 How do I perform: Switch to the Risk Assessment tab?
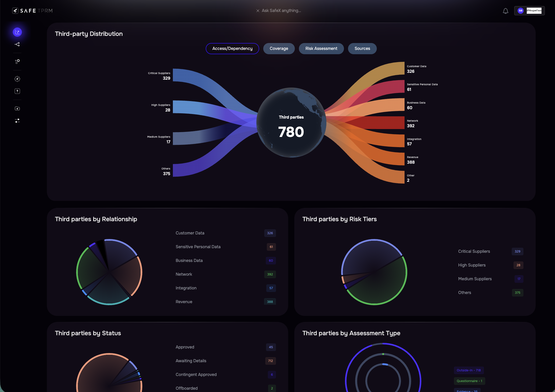coord(321,48)
